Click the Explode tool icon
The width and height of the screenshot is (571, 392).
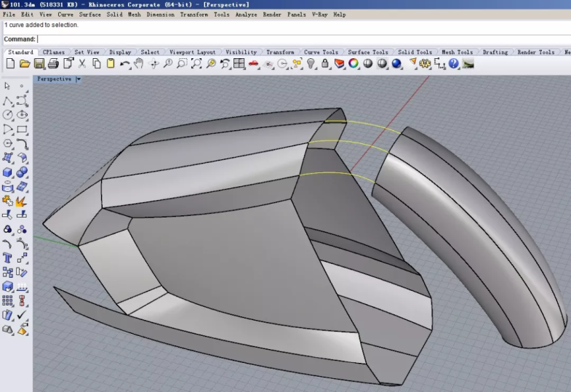[22, 200]
